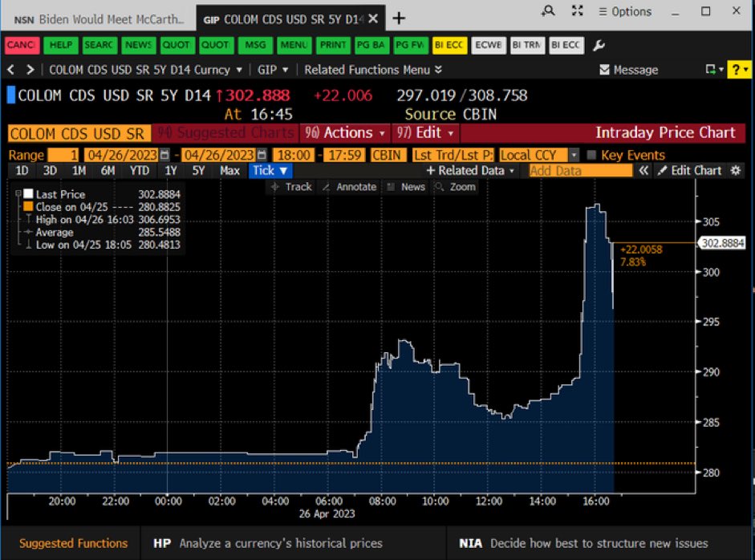The height and width of the screenshot is (560, 755).
Task: Collapse the legend box toggle
Action: click(18, 193)
